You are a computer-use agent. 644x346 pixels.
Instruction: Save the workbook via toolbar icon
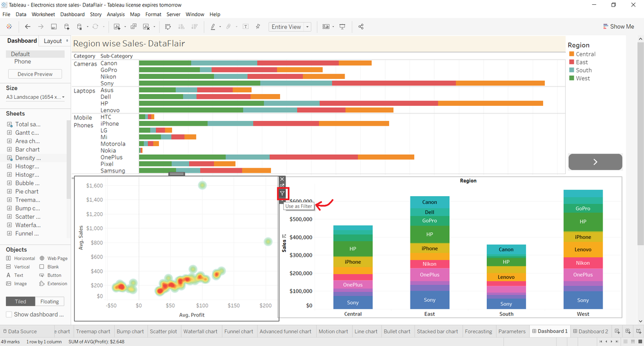click(54, 26)
